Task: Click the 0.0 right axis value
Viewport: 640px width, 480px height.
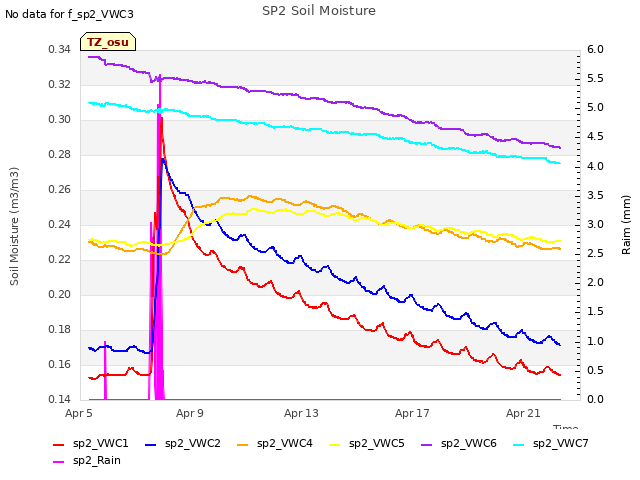Action: click(595, 400)
